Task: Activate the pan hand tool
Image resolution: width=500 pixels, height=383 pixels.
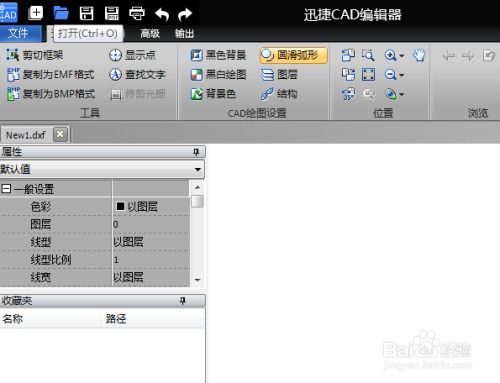Action: point(419,55)
